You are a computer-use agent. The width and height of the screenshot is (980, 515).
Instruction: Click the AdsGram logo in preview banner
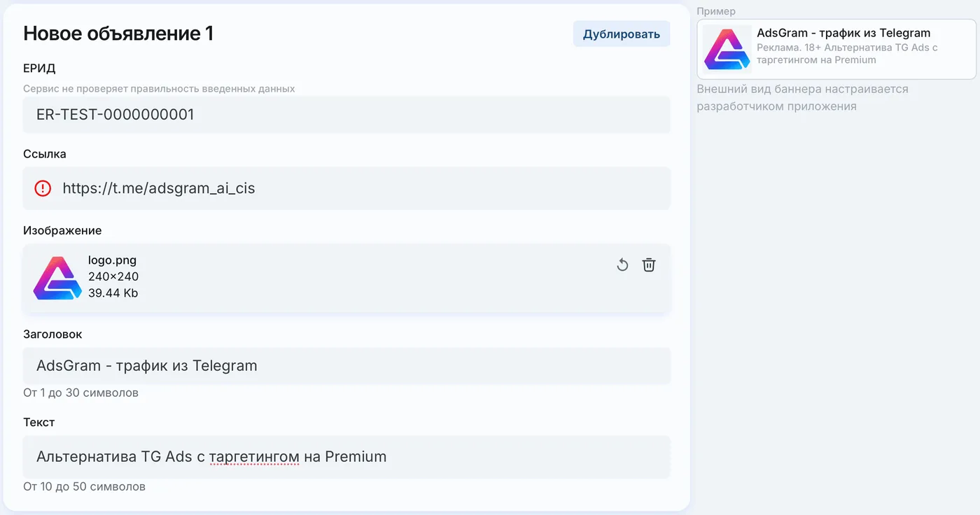click(727, 49)
